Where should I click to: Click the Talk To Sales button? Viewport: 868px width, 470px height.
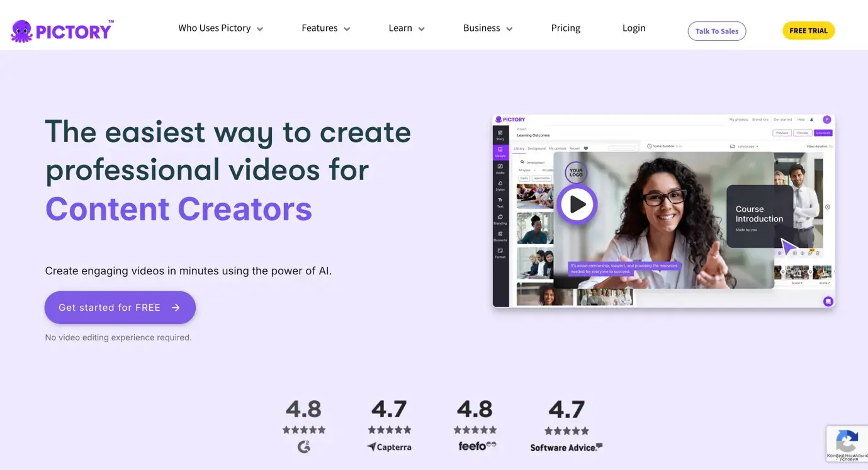click(x=717, y=31)
